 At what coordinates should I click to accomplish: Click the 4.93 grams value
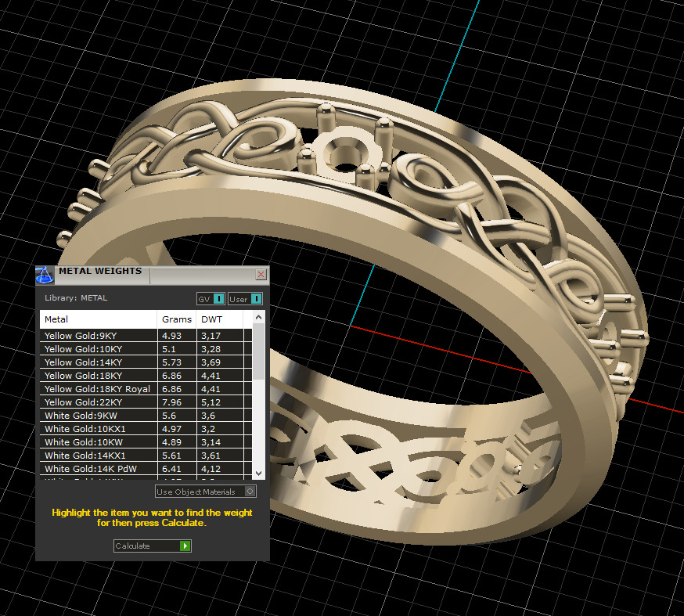(x=171, y=336)
